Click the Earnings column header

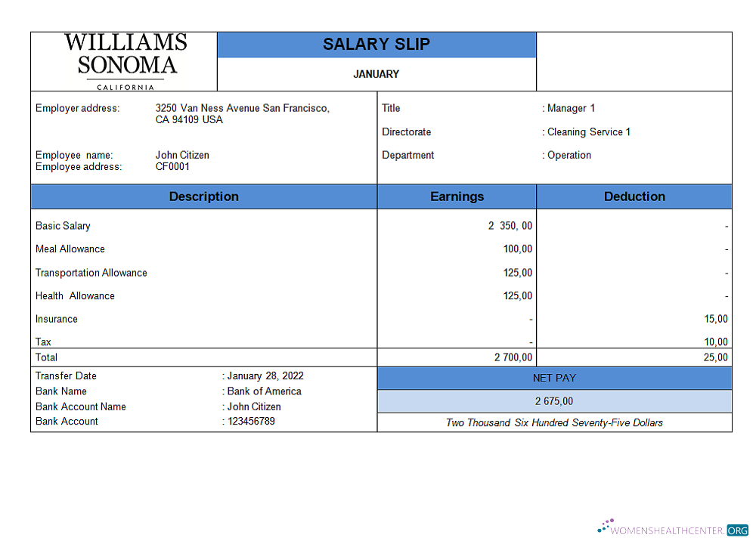coord(457,196)
